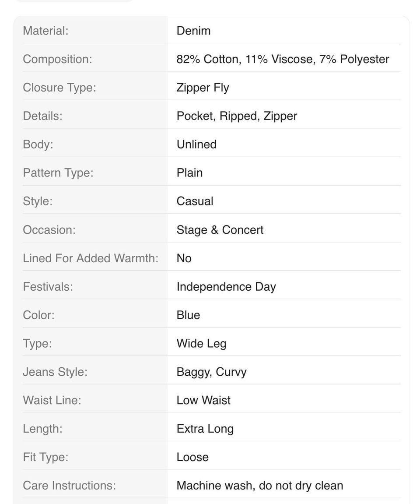The width and height of the screenshot is (420, 504).
Task: Select the Low Waist value
Action: (203, 401)
